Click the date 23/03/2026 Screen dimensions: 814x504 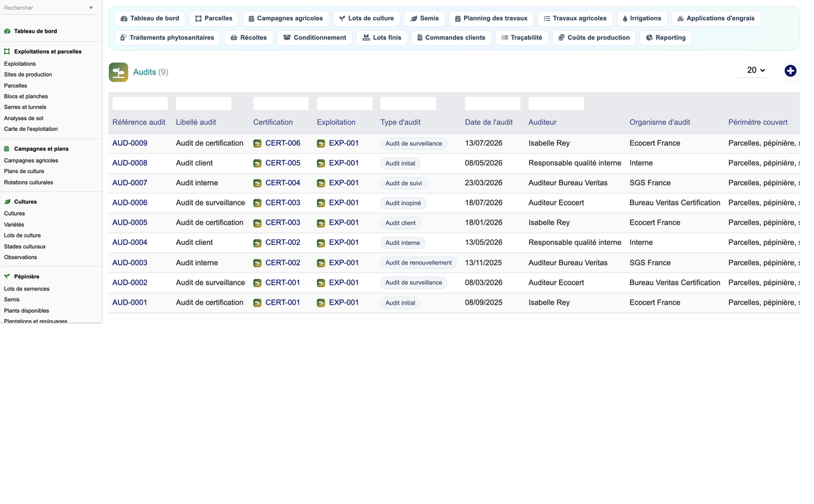click(484, 183)
